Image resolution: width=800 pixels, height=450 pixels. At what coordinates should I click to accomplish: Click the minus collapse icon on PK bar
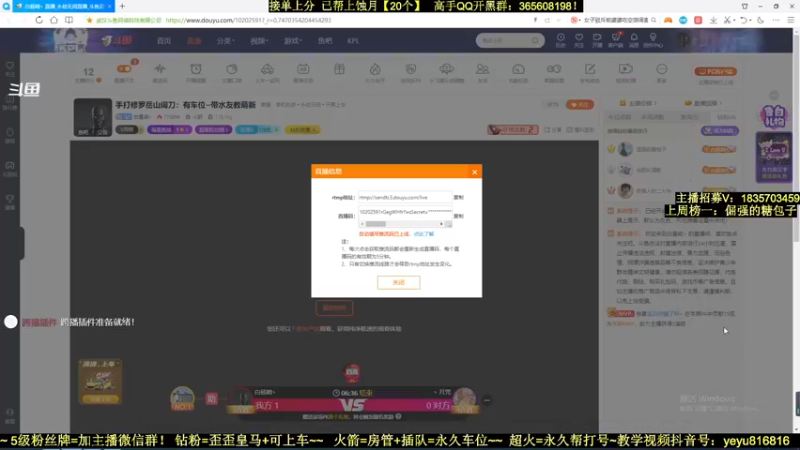pos(487,401)
